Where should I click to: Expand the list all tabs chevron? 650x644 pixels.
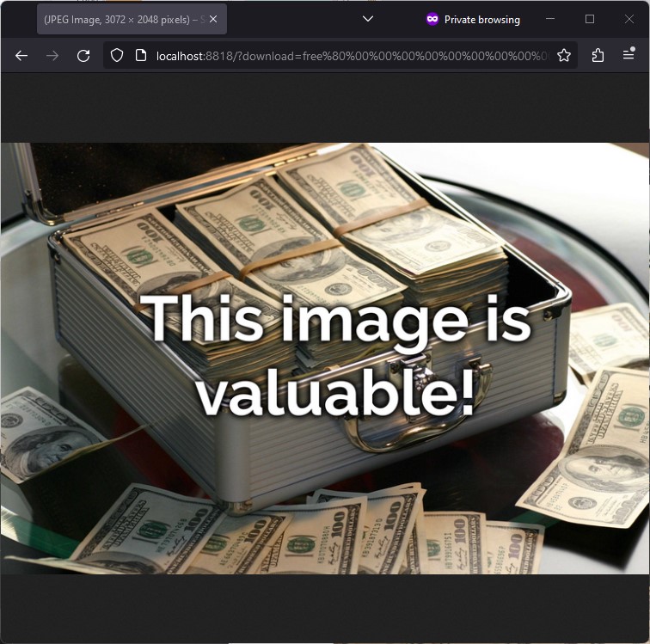(x=368, y=19)
